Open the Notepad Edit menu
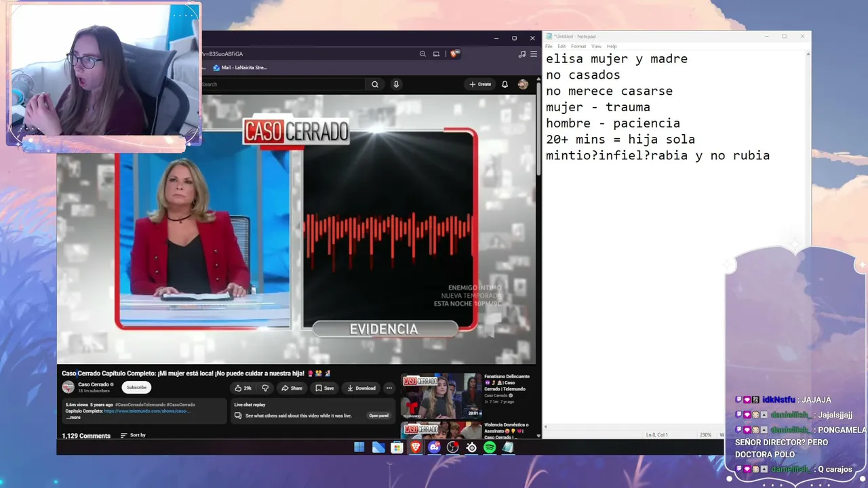Viewport: 868px width, 488px height. point(561,46)
